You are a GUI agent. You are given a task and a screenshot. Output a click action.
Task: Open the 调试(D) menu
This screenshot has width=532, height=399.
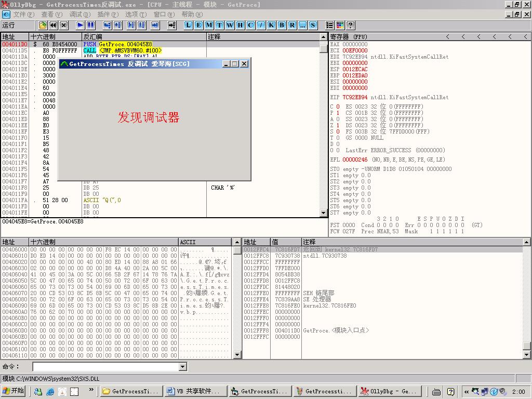[x=80, y=14]
